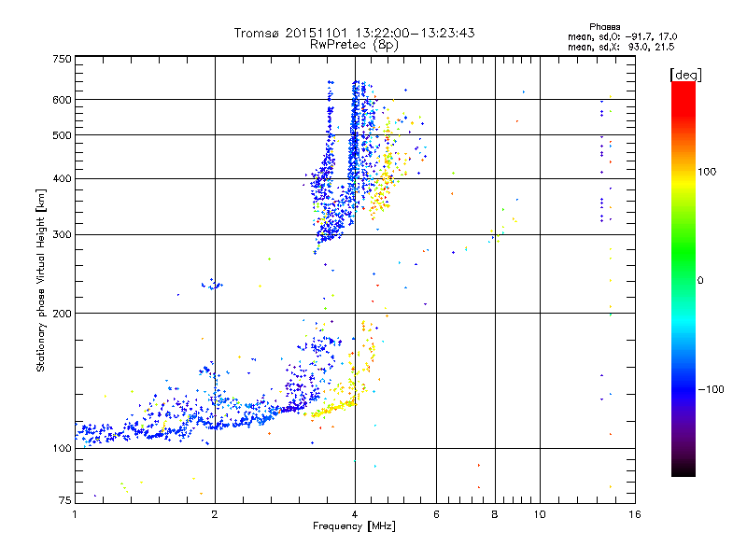
Task: Click the colorbar label '100'
Action: click(707, 172)
